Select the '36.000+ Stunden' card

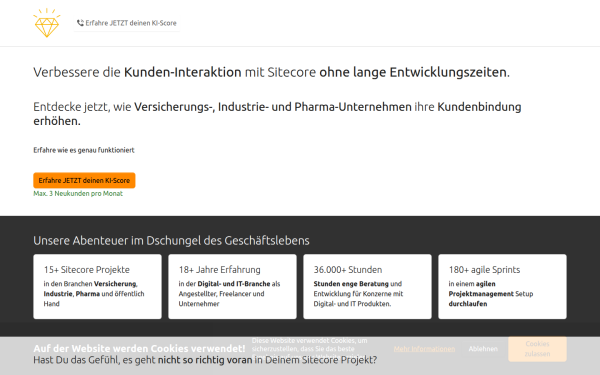pyautogui.click(x=367, y=287)
